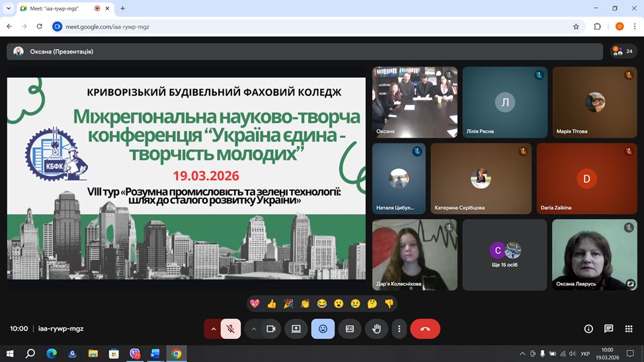The height and width of the screenshot is (362, 644).
Task: Click Оксана Лаврусь video thumbnail
Action: coord(594,254)
